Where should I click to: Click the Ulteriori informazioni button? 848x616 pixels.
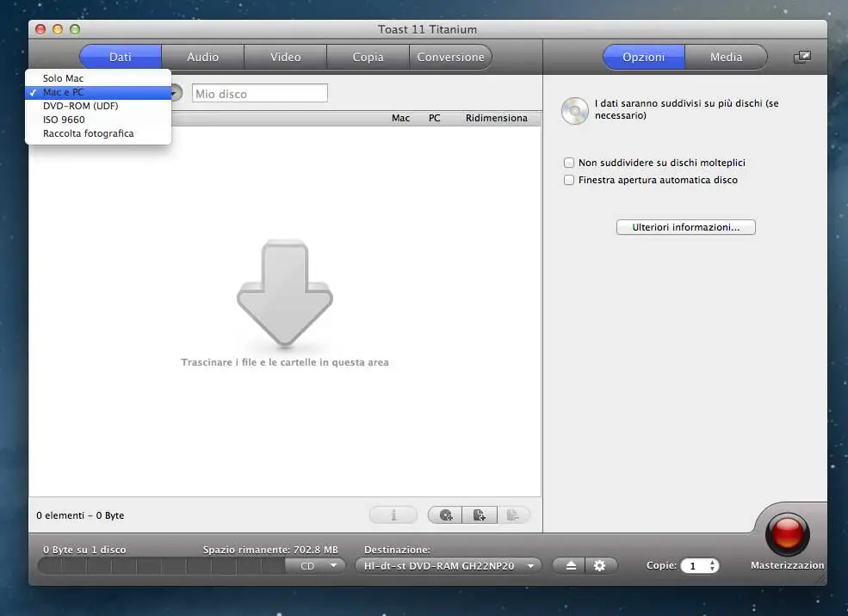[x=685, y=226]
